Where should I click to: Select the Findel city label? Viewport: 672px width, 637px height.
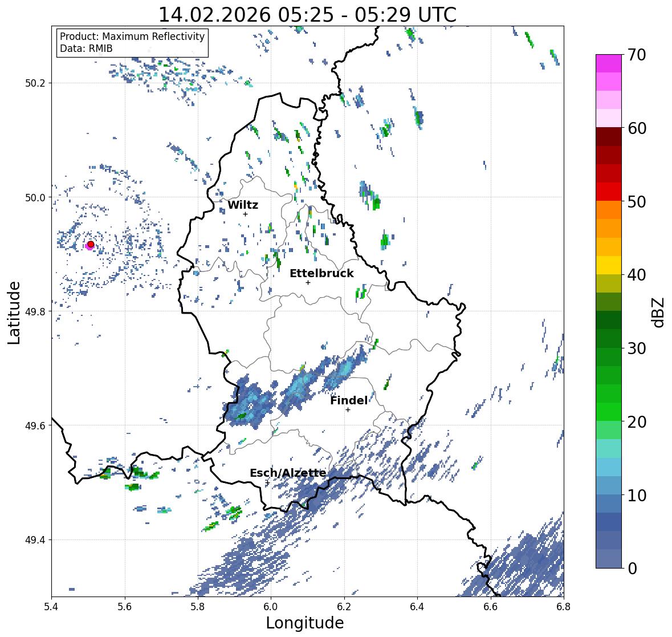(348, 400)
